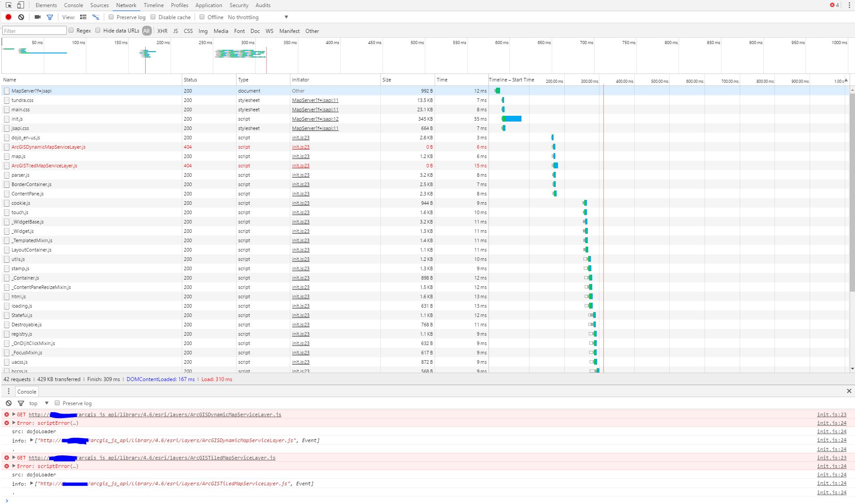This screenshot has height=504, width=855.
Task: Click the file icon of Stateful.js row
Action: pos(7,315)
